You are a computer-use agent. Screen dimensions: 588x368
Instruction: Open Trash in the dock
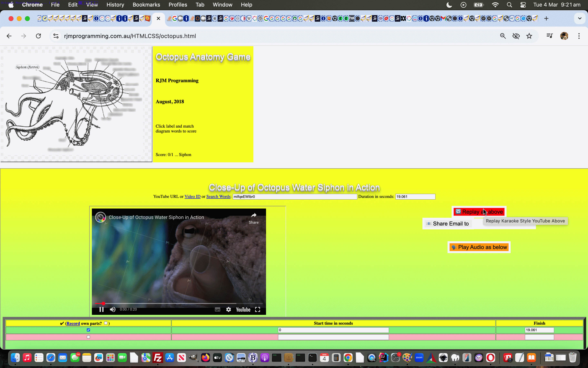572,358
